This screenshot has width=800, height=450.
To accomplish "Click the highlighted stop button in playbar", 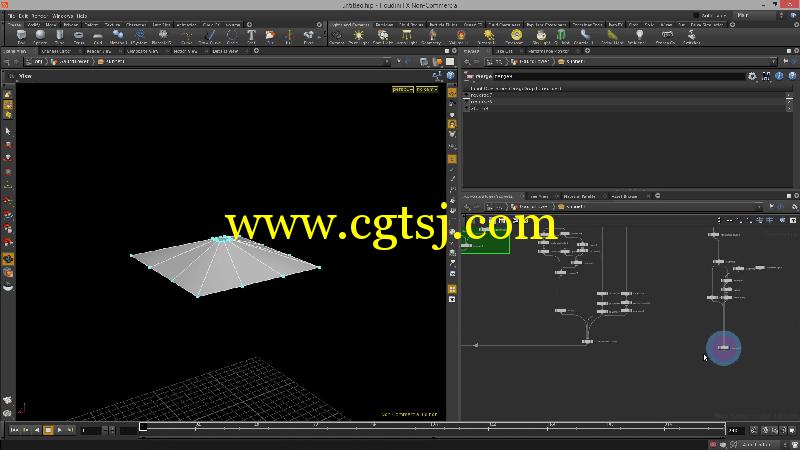I will tap(48, 430).
